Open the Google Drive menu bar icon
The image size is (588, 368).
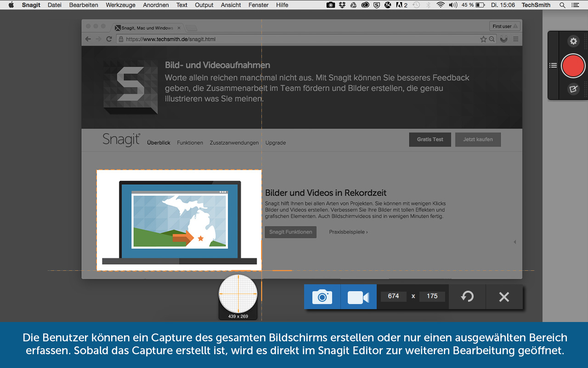point(353,5)
